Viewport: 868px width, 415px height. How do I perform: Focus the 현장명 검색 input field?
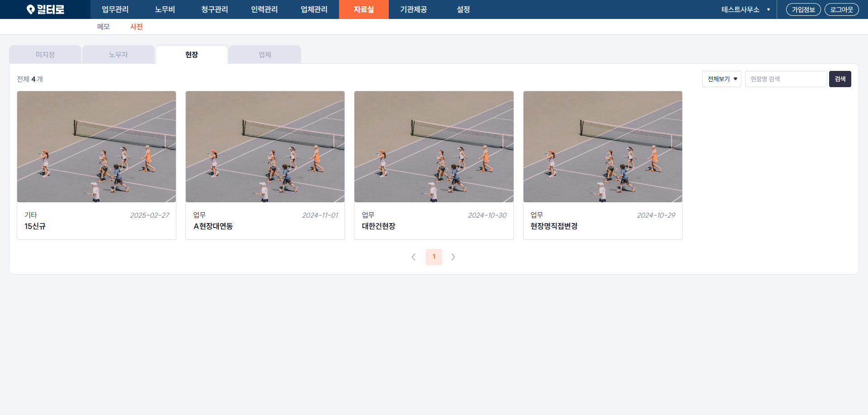[786, 79]
